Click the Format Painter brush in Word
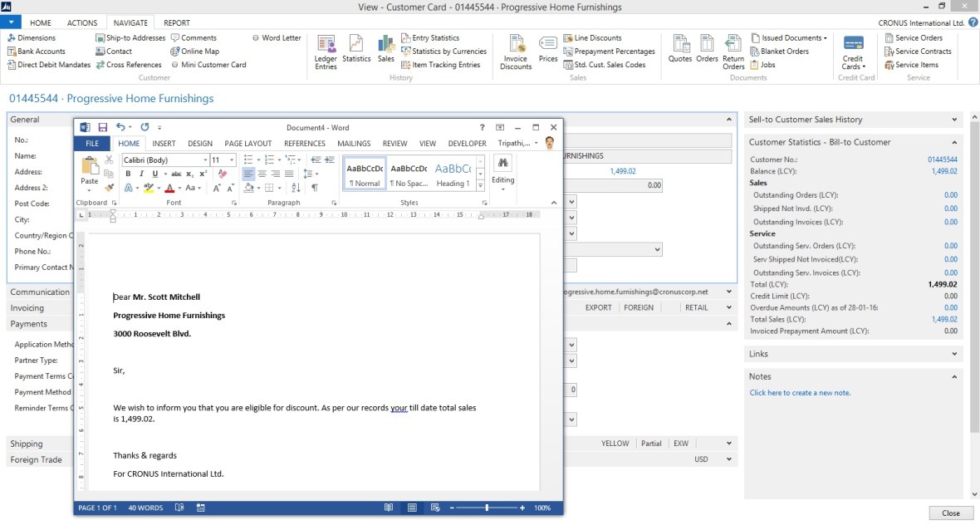The width and height of the screenshot is (980, 525). pyautogui.click(x=109, y=188)
